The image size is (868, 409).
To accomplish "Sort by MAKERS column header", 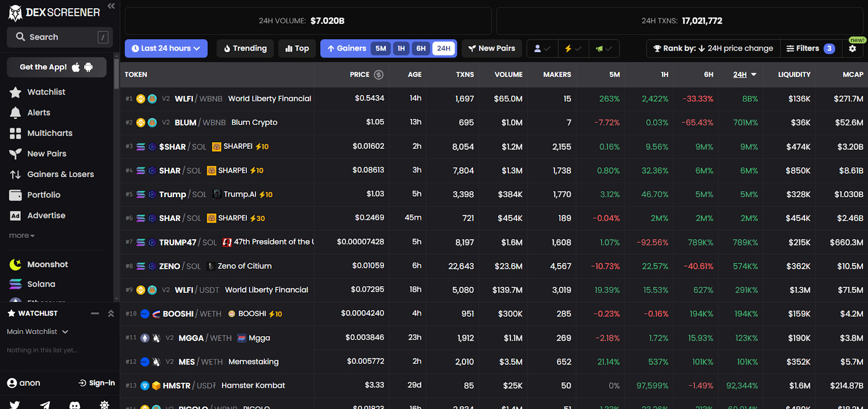I will (557, 74).
